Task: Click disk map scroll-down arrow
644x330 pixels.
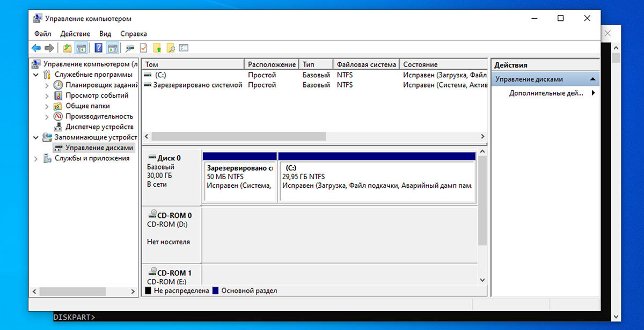Action: (482, 280)
